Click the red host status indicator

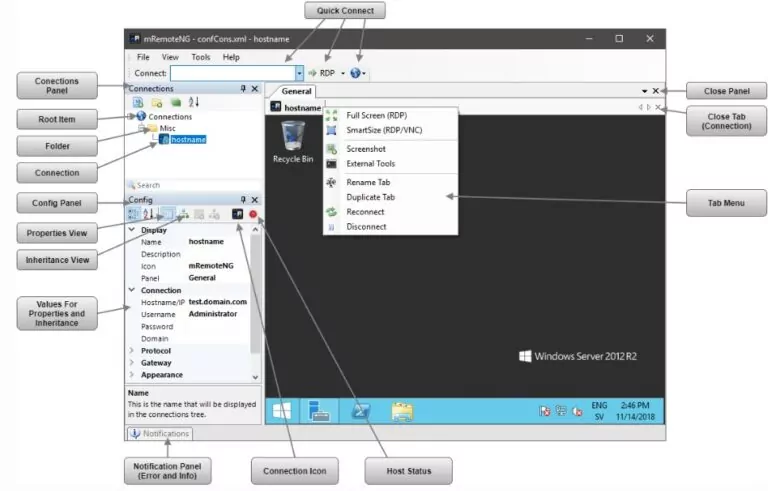click(x=253, y=214)
